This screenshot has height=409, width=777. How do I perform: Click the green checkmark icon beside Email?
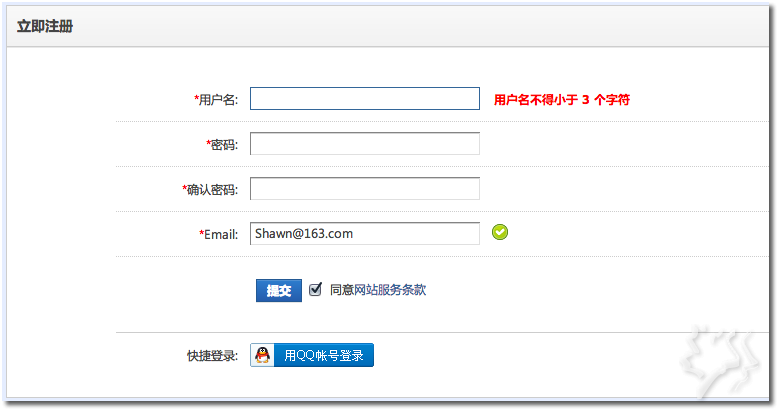coord(500,233)
